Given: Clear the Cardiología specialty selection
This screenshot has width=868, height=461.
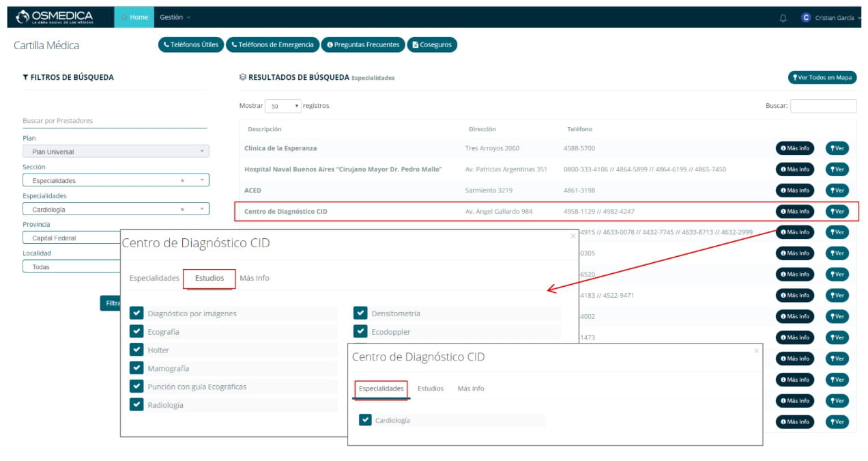Looking at the screenshot, I should pyautogui.click(x=182, y=210).
